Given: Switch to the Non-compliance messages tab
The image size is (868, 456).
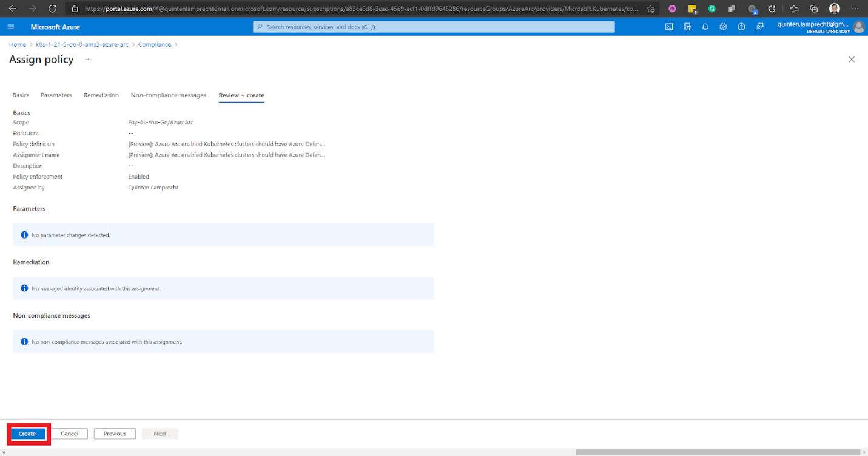Looking at the screenshot, I should point(169,95).
